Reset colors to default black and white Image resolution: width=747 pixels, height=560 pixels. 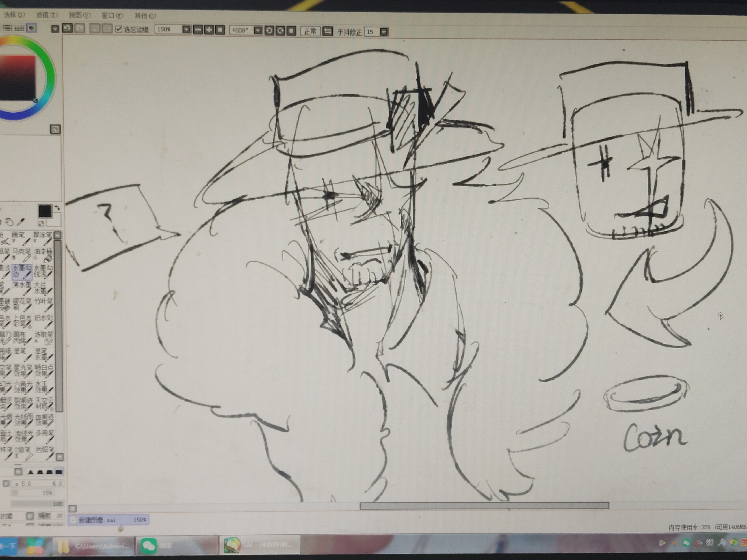[41, 223]
